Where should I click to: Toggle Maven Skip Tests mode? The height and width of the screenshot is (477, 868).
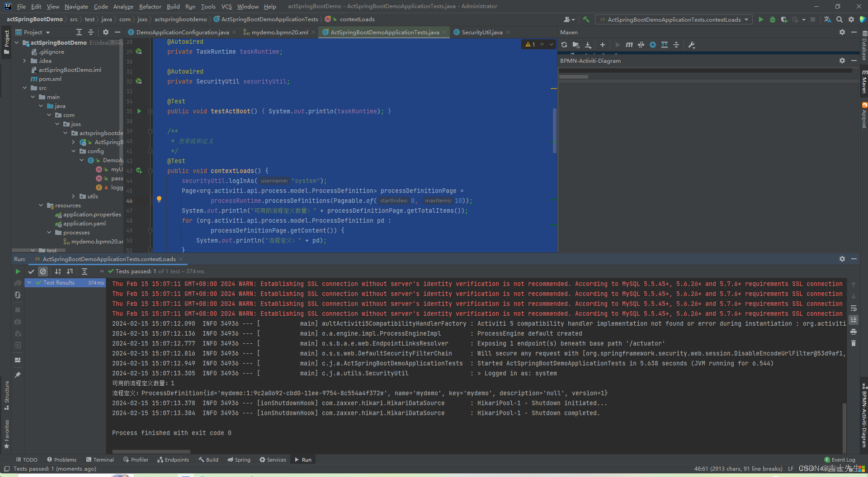click(653, 45)
